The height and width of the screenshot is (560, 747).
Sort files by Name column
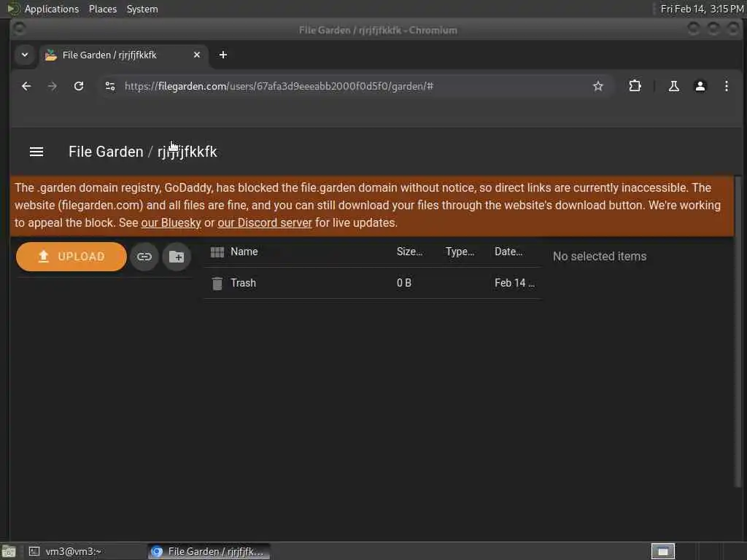[244, 252]
